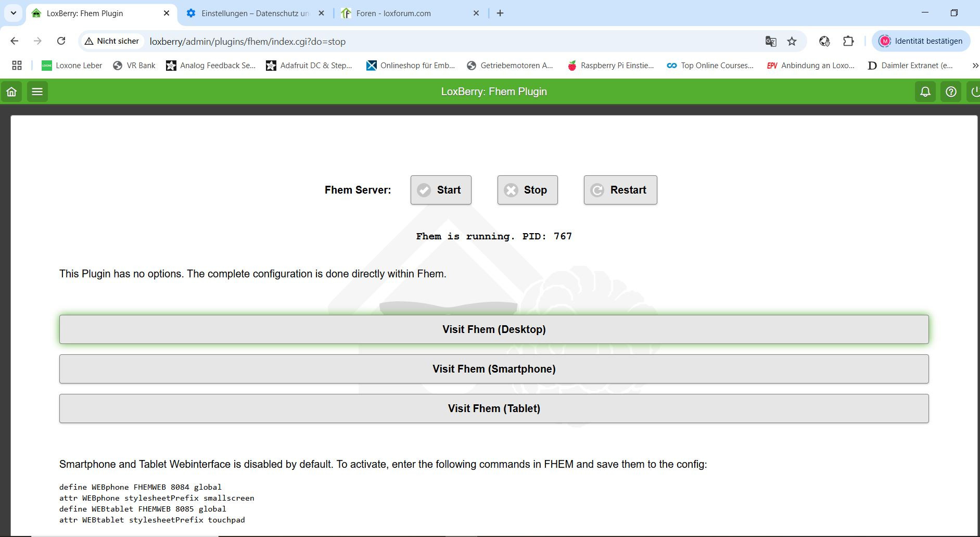Stop the Fhem server
The image size is (980, 537).
click(527, 190)
